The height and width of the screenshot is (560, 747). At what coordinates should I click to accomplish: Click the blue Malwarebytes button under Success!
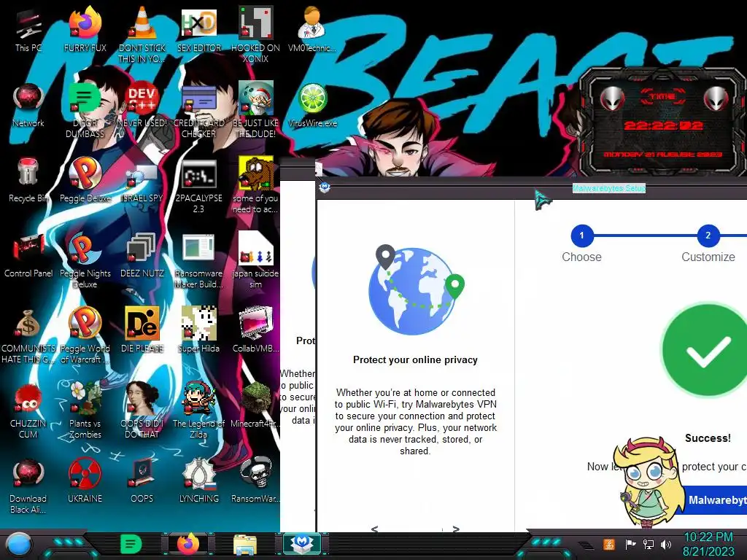click(x=715, y=500)
